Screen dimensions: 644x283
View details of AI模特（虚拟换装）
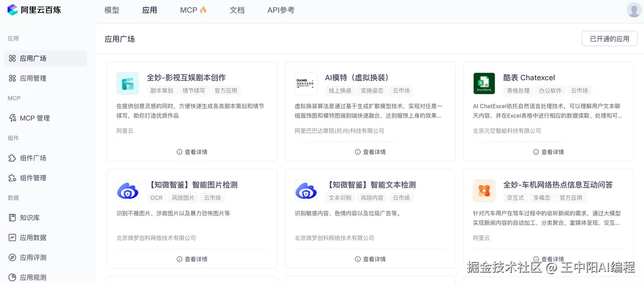[370, 152]
